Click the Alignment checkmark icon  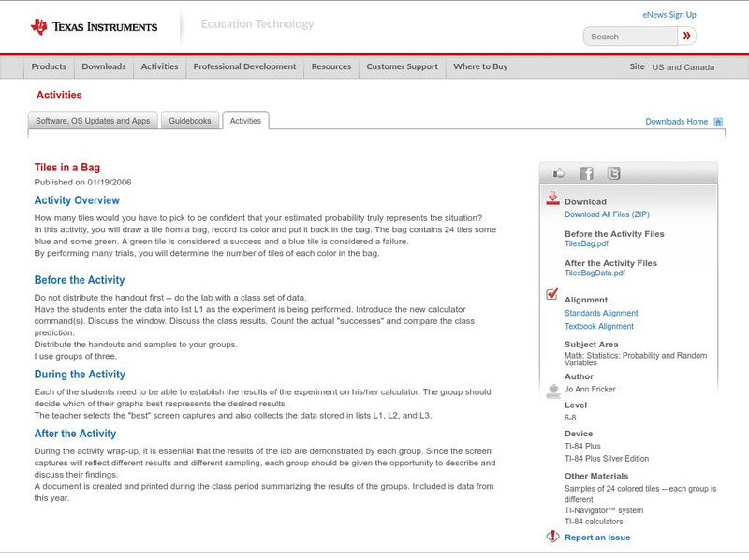pyautogui.click(x=552, y=294)
